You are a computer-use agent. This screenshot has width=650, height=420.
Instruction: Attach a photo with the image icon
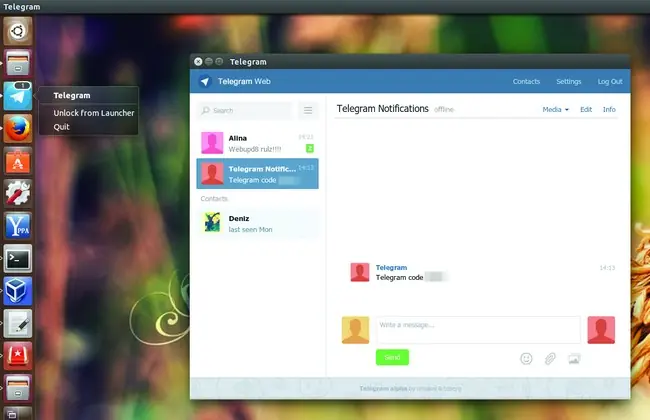click(x=574, y=359)
